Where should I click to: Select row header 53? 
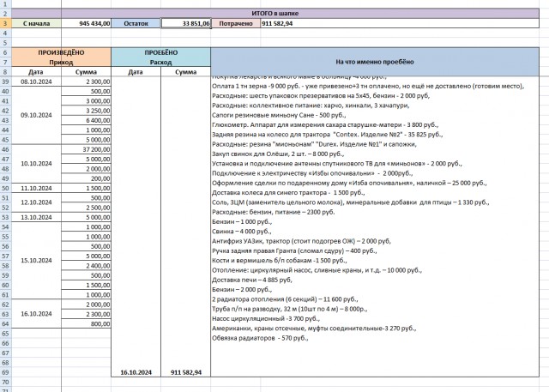pos(5,217)
